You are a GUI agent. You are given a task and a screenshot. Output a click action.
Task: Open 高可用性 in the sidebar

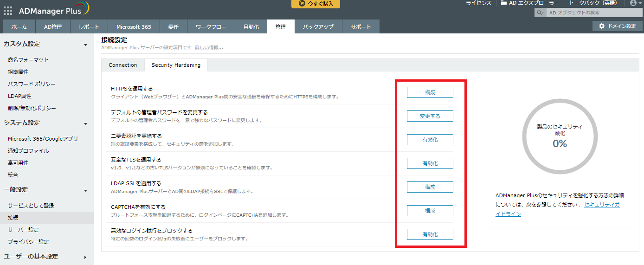pyautogui.click(x=18, y=163)
